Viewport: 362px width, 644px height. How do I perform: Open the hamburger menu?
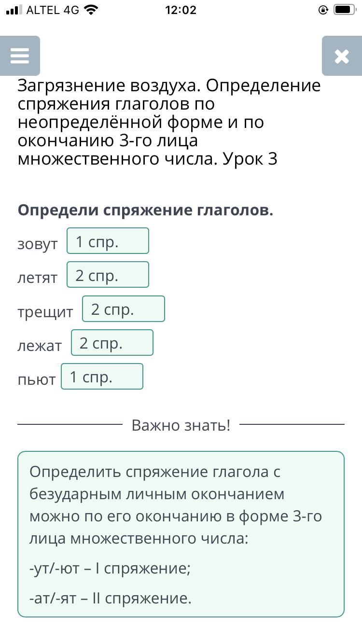pos(20,56)
